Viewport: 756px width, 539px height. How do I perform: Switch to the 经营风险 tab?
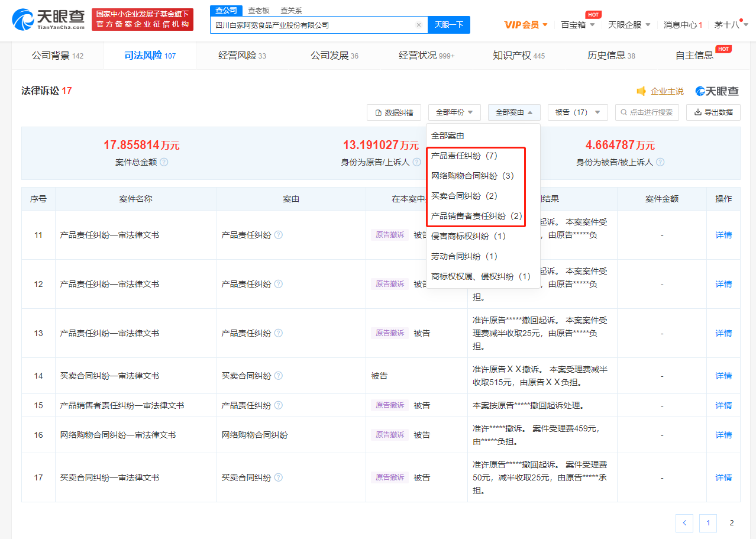point(242,56)
